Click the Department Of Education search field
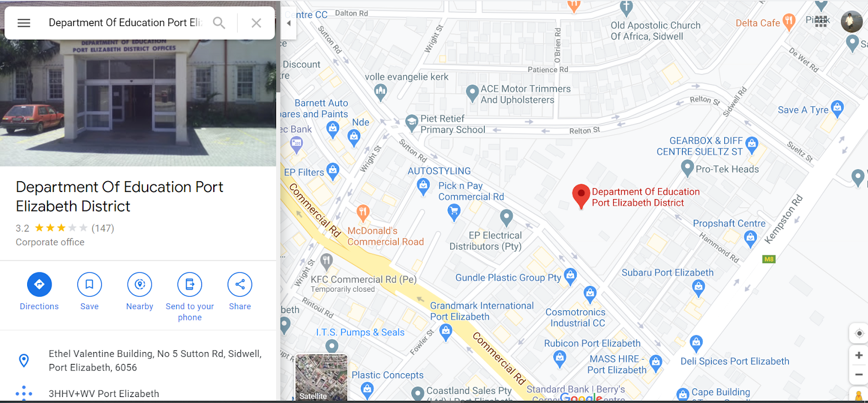The image size is (868, 403). [125, 23]
